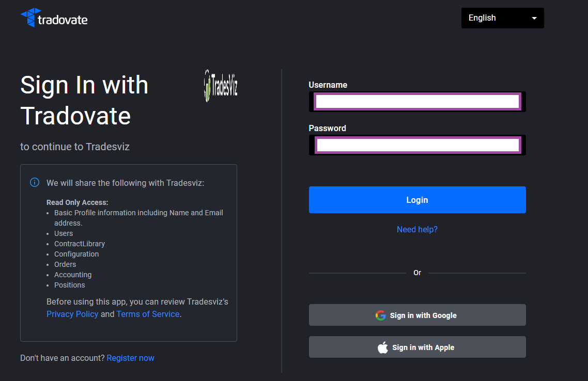Screen dimensions: 588x381
Task: Open the Privacy Policy link
Action: click(72, 314)
